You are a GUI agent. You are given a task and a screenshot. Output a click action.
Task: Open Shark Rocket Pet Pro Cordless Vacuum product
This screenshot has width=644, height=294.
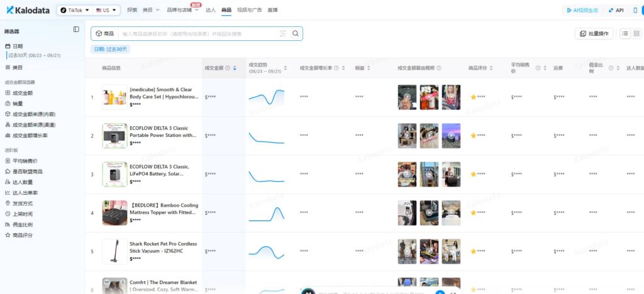[163, 248]
